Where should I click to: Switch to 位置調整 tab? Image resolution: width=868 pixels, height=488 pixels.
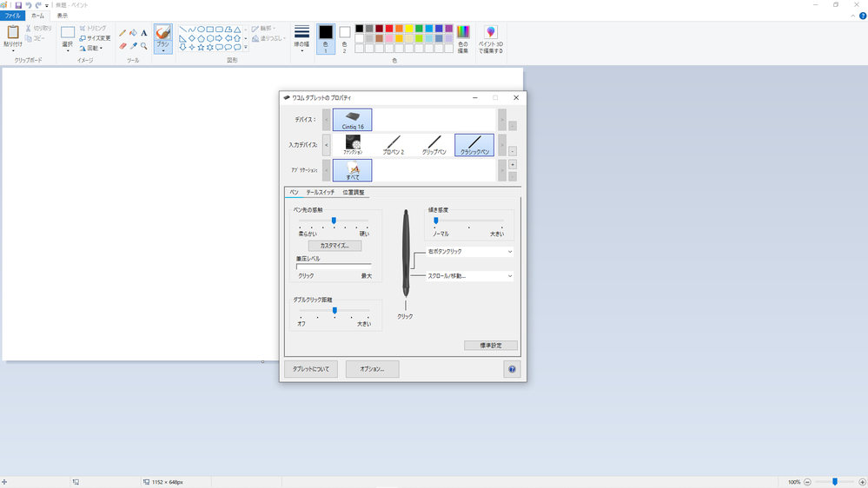[353, 193]
